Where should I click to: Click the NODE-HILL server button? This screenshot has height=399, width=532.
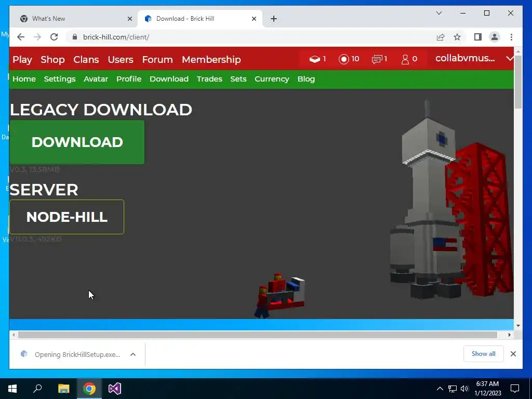pos(67,217)
